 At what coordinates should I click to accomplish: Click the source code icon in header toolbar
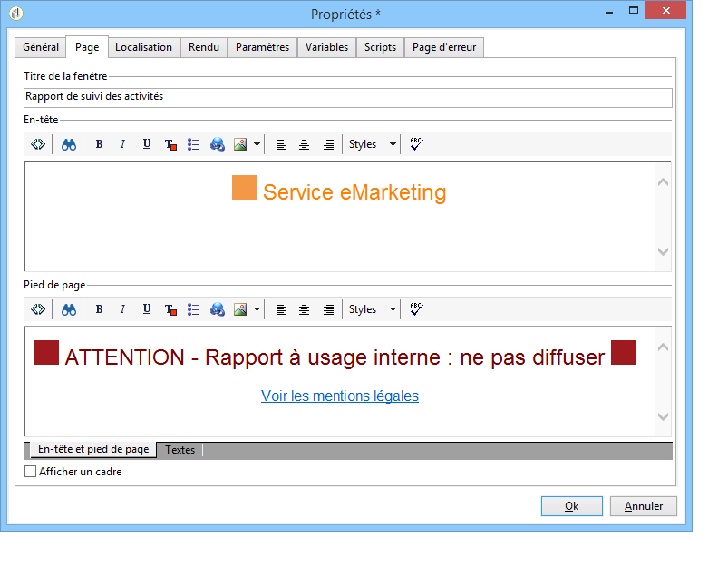[x=38, y=144]
